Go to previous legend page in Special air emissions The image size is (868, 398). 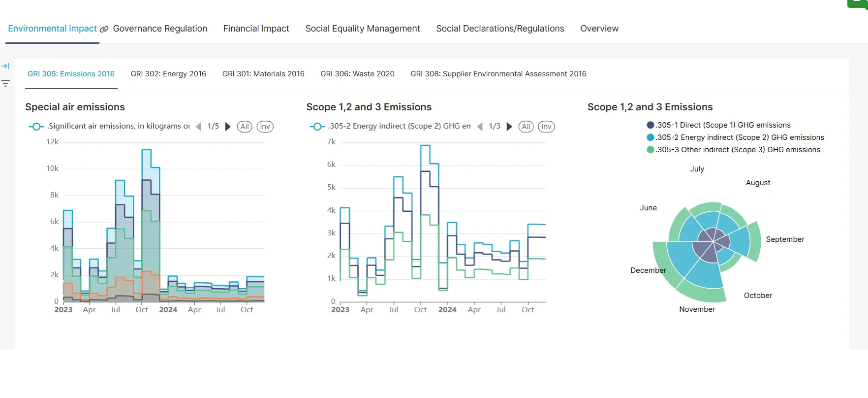click(x=198, y=127)
